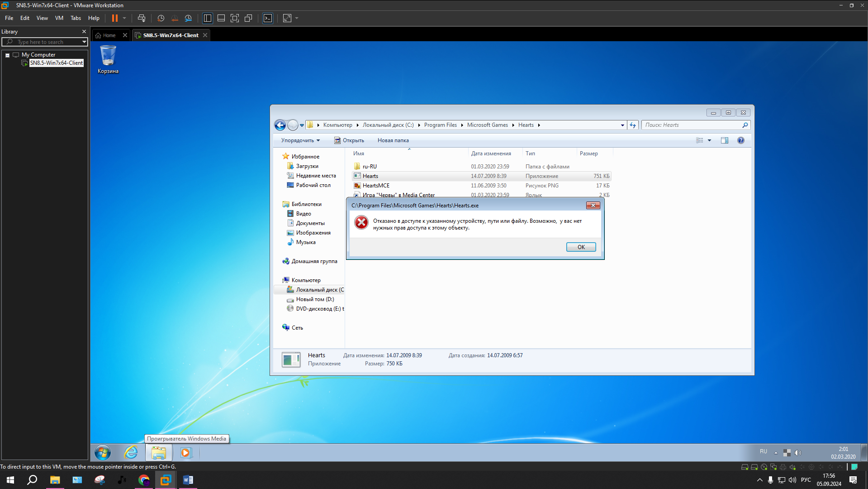The width and height of the screenshot is (868, 489).
Task: Launch Windows Media Player from the Win7 taskbar
Action: coord(185,452)
